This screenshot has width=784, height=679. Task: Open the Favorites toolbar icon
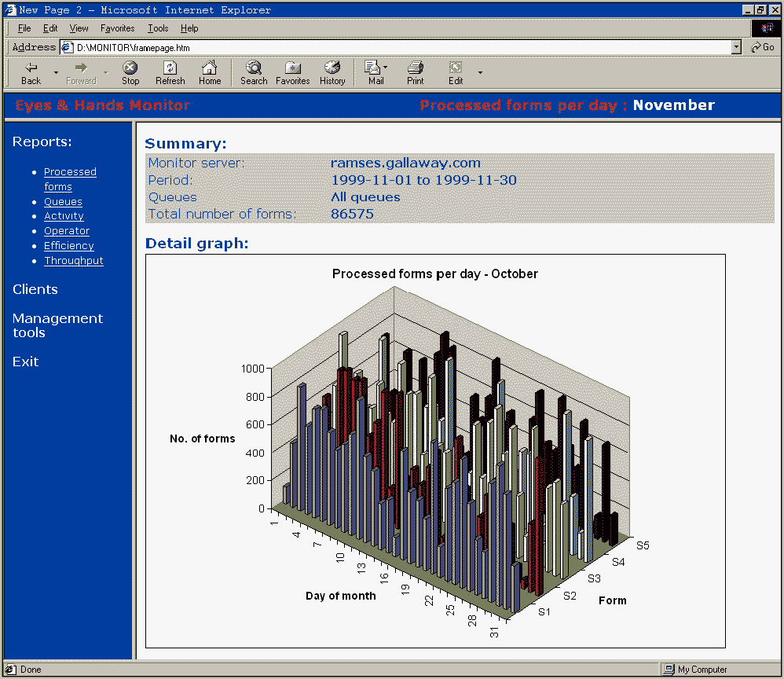(x=292, y=68)
